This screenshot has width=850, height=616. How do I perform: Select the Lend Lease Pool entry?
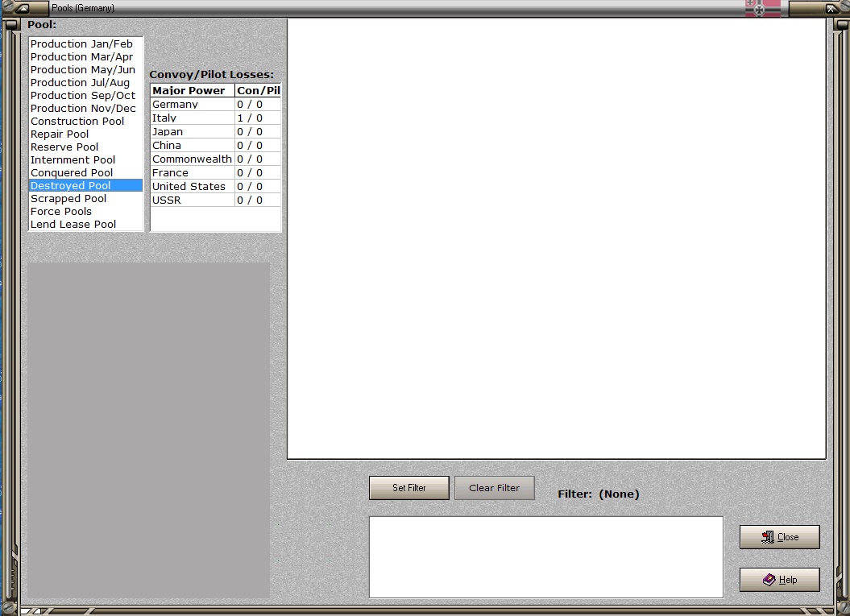(x=85, y=225)
